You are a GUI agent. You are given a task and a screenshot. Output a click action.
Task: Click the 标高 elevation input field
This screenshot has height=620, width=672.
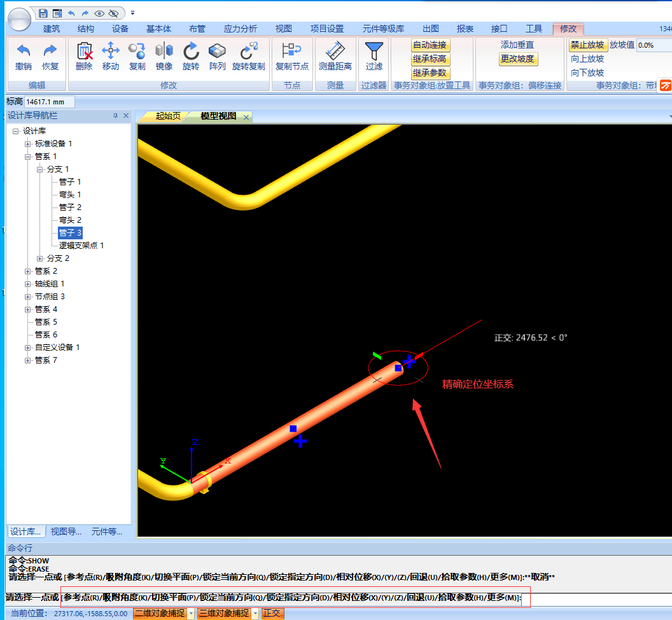(x=49, y=102)
